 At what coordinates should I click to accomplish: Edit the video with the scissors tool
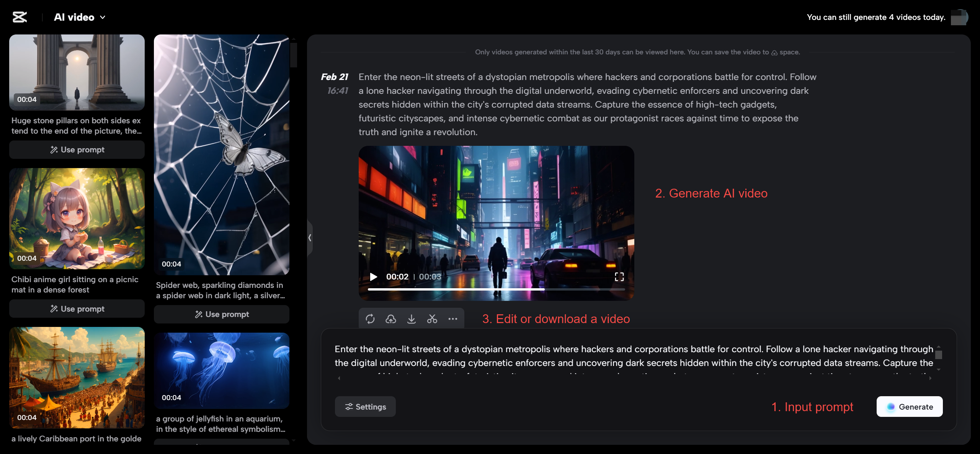pyautogui.click(x=432, y=318)
